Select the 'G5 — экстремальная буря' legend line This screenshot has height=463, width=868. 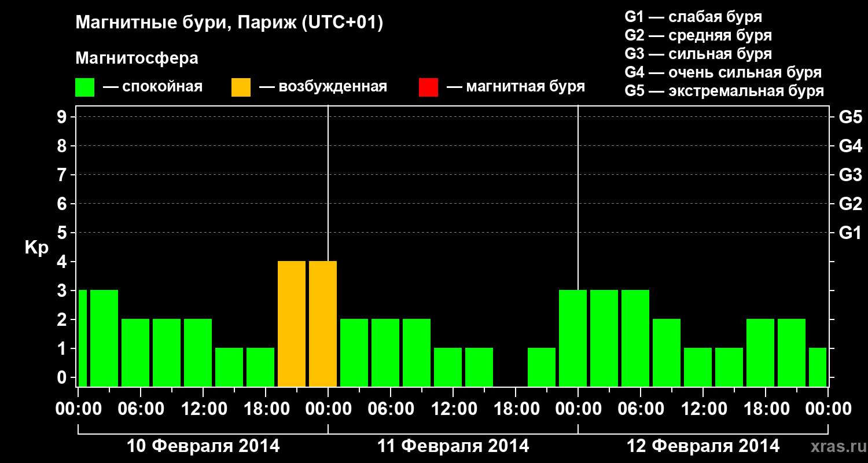pyautogui.click(x=724, y=91)
